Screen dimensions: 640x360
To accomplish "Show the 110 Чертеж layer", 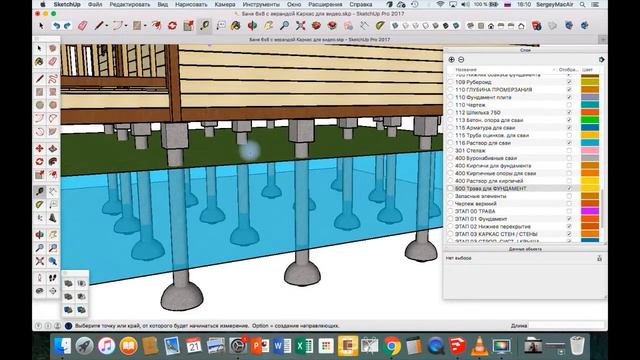I will [569, 105].
